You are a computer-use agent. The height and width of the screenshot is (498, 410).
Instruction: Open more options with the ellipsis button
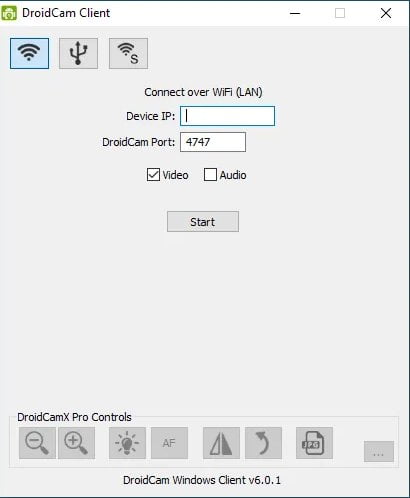pyautogui.click(x=379, y=451)
